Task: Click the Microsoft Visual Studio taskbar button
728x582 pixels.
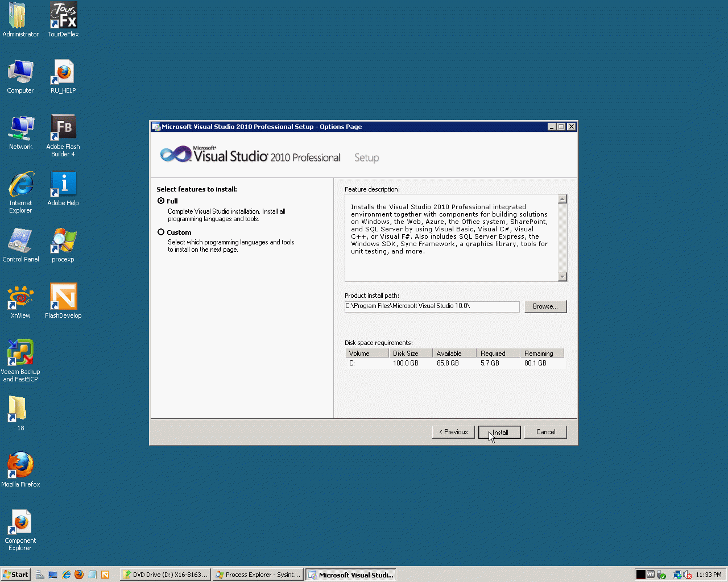Action: click(x=351, y=575)
